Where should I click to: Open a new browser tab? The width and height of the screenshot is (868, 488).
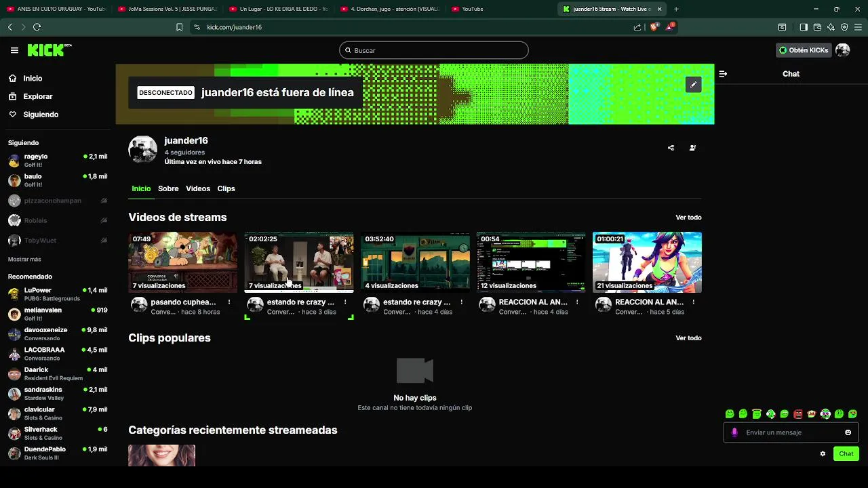[676, 9]
